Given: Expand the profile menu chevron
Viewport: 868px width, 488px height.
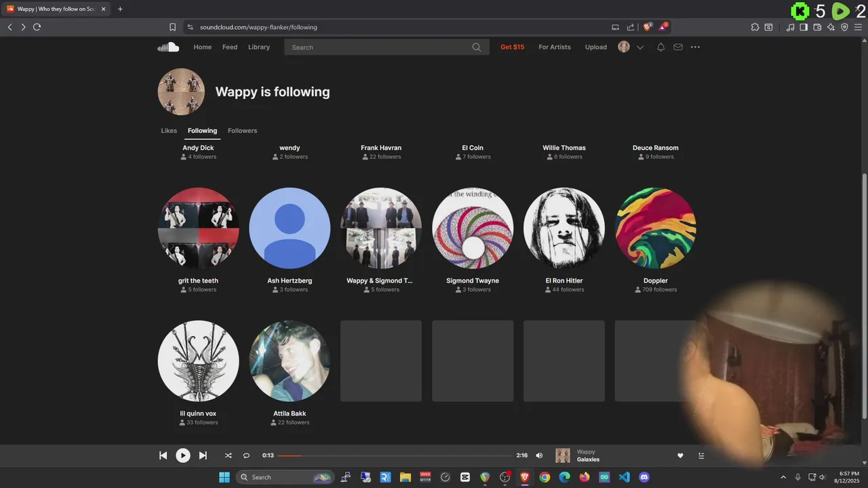Looking at the screenshot, I should [x=639, y=47].
